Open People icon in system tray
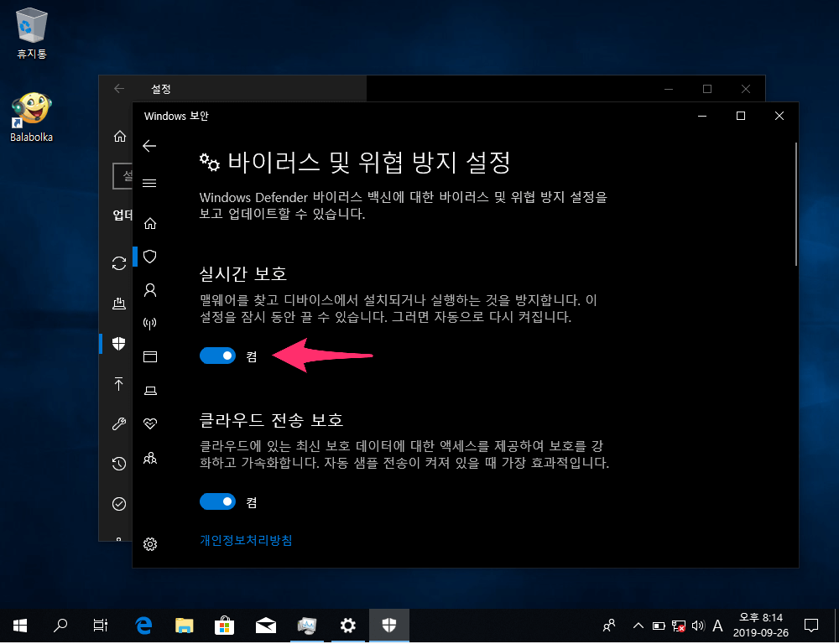839x644 pixels. coord(609,626)
